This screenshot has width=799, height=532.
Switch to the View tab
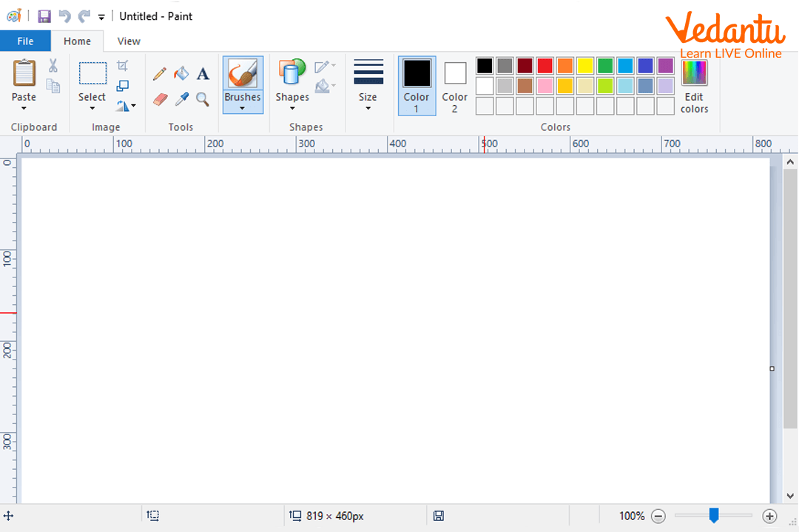pyautogui.click(x=128, y=41)
